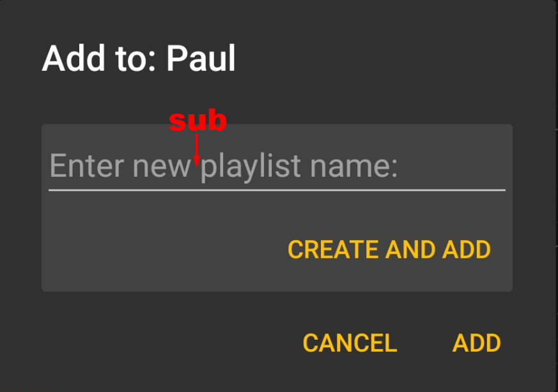
Task: Click the 'Add to: Paul' dialog title
Action: 139,59
